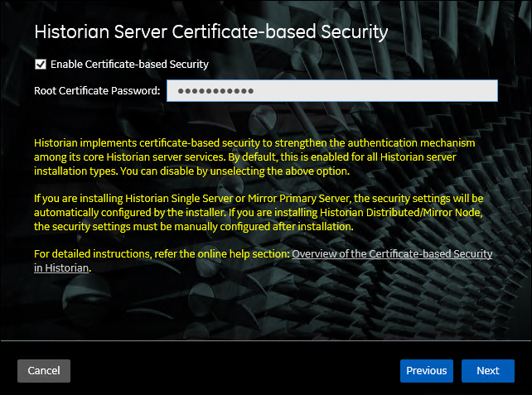Proceed with the Next button
Viewport: 532px width, 395px height.
coord(488,371)
